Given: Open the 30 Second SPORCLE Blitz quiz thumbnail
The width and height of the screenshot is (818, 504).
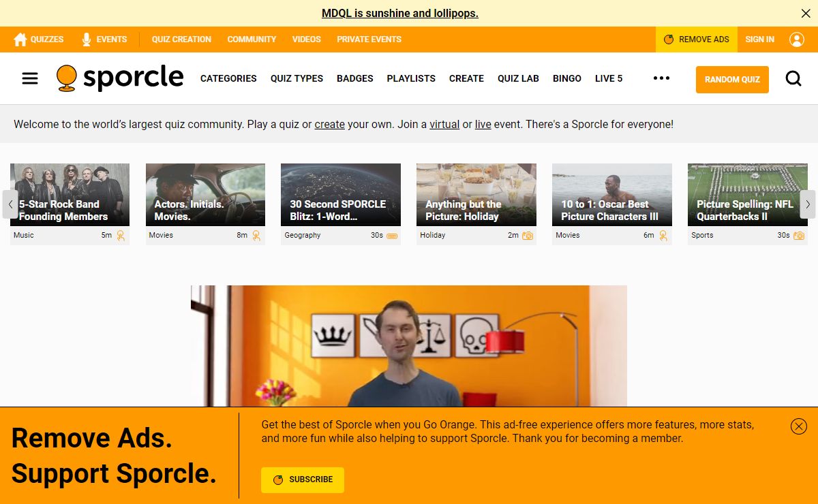Looking at the screenshot, I should (341, 195).
